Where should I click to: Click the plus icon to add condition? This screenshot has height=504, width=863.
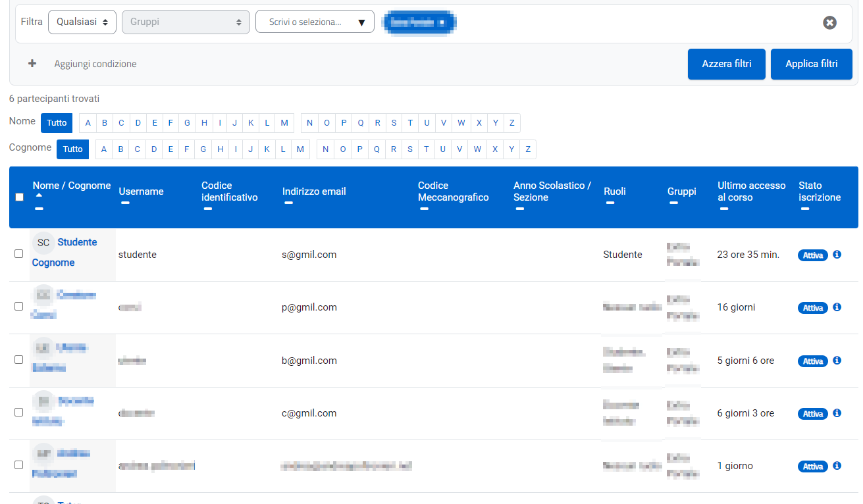pos(32,64)
